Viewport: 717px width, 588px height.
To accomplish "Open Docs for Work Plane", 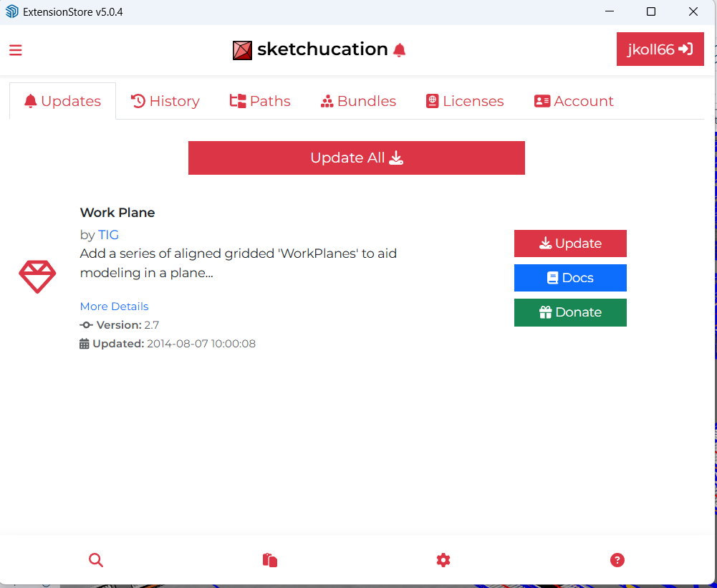I will pyautogui.click(x=570, y=278).
